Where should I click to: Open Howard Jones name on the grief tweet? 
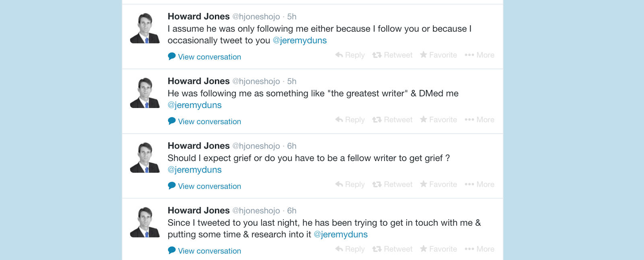coord(198,146)
